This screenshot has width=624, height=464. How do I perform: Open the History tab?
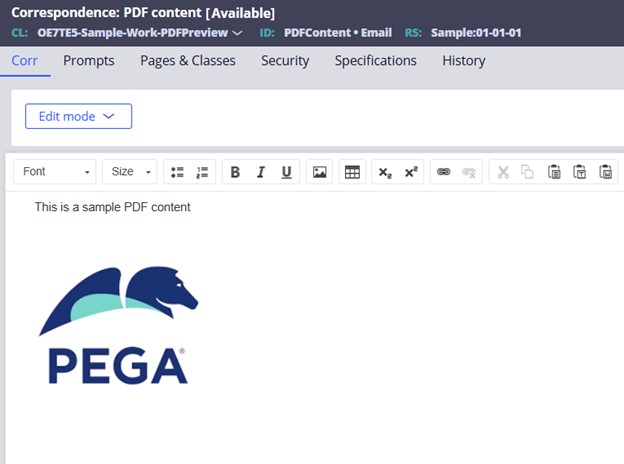point(463,60)
